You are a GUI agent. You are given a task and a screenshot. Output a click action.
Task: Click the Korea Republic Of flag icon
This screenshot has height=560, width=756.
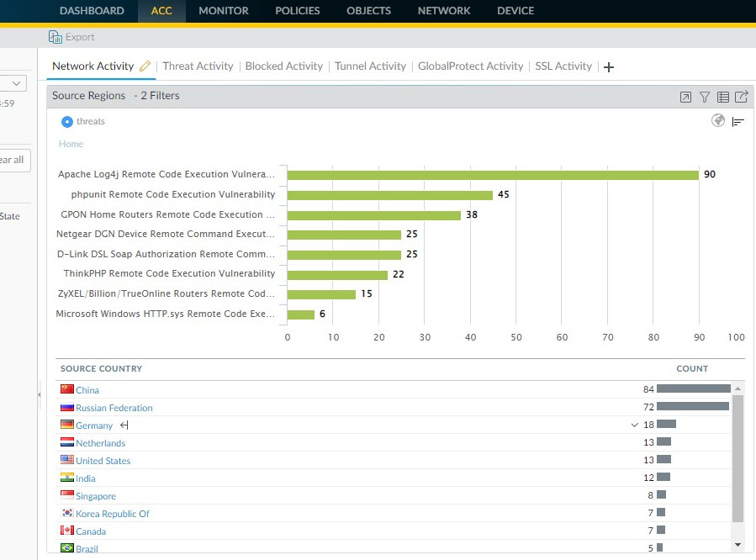(67, 513)
